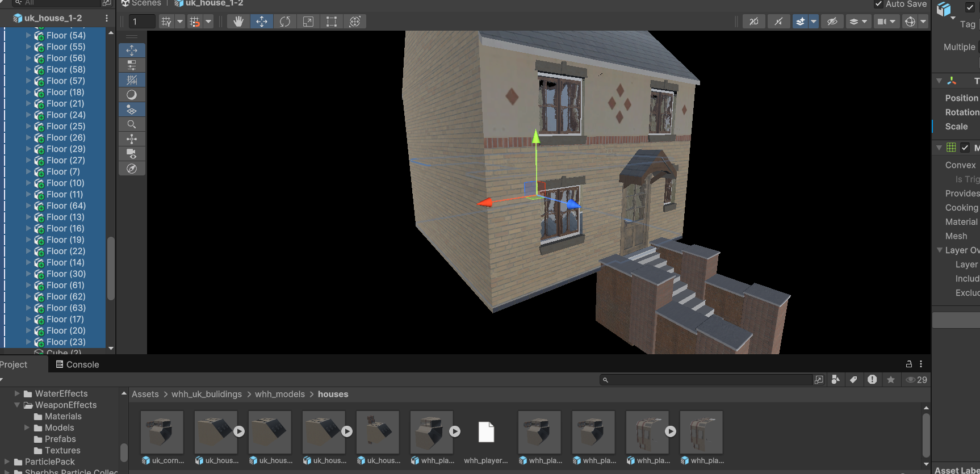Go to whh_uk_bulidings in breadcrumb path
This screenshot has width=980, height=474.
pyautogui.click(x=207, y=394)
